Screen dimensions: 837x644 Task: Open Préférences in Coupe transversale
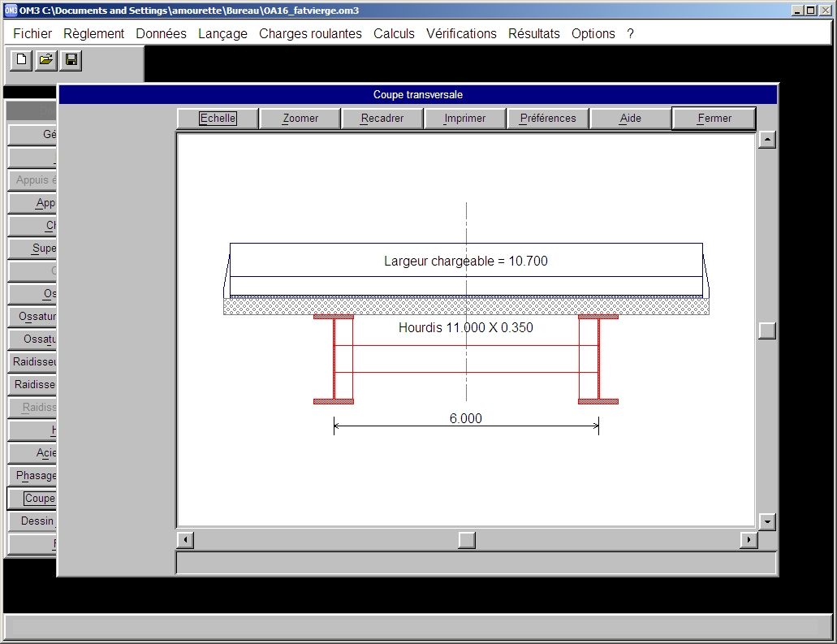pyautogui.click(x=548, y=118)
